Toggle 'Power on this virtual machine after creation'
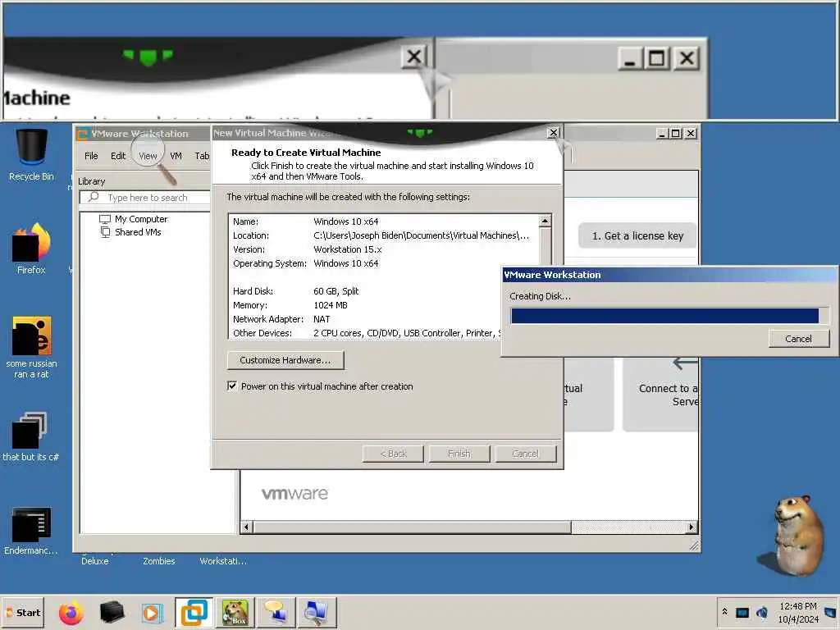This screenshot has width=840, height=630. 232,386
